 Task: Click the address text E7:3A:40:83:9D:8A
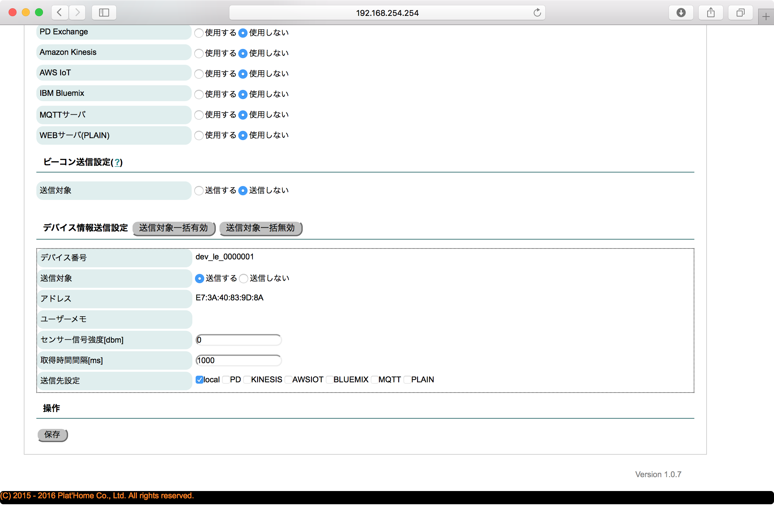point(229,298)
